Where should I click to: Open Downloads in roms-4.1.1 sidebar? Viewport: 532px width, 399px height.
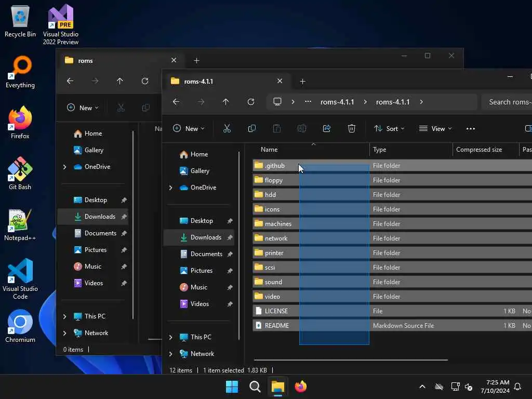click(199, 237)
